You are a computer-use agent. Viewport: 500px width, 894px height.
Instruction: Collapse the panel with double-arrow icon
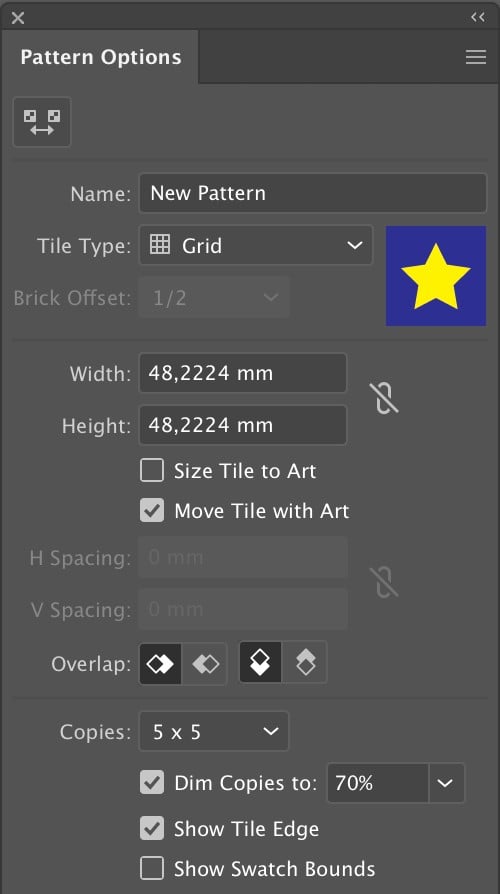[478, 17]
